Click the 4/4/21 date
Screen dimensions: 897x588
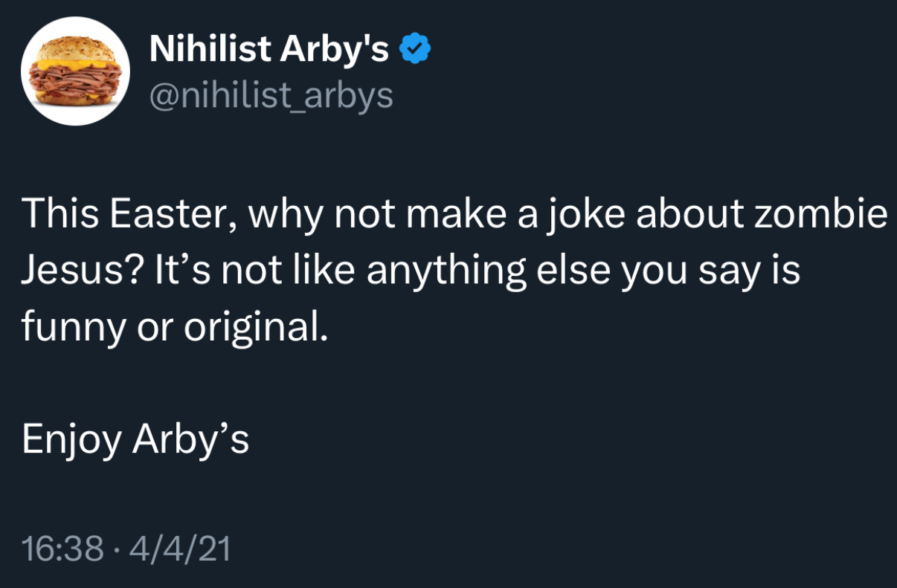click(x=180, y=549)
